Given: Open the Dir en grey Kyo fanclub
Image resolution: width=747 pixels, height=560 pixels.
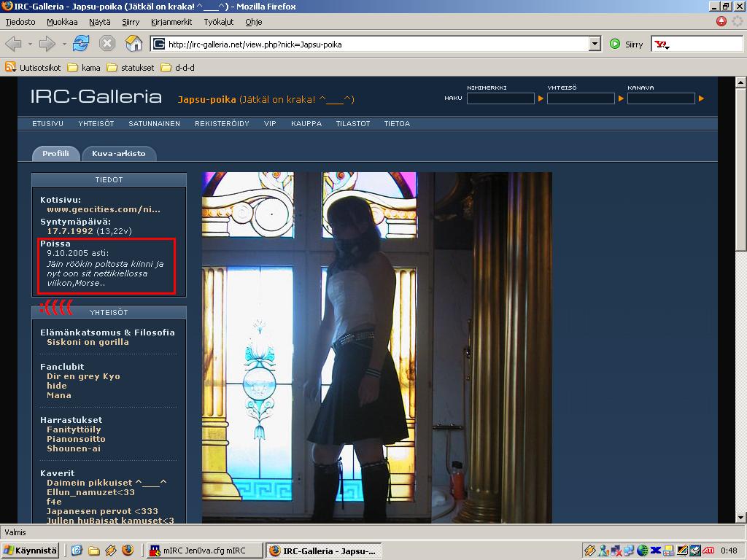Looking at the screenshot, I should [83, 376].
